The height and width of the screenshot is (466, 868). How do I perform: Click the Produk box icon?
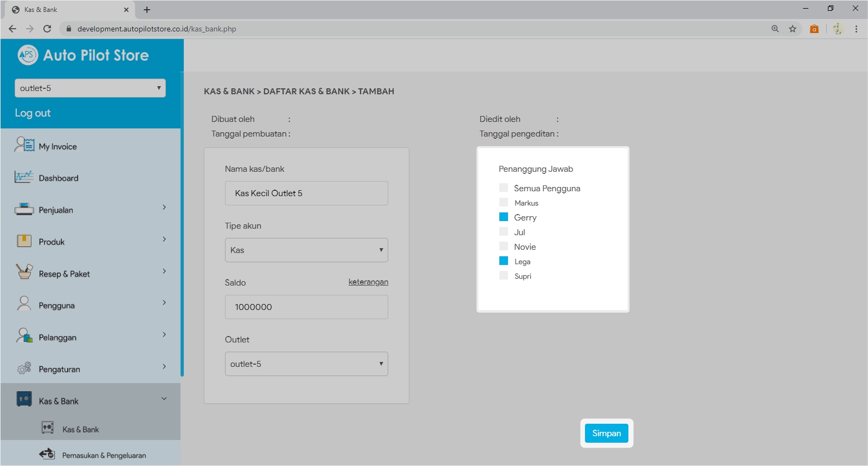[24, 241]
